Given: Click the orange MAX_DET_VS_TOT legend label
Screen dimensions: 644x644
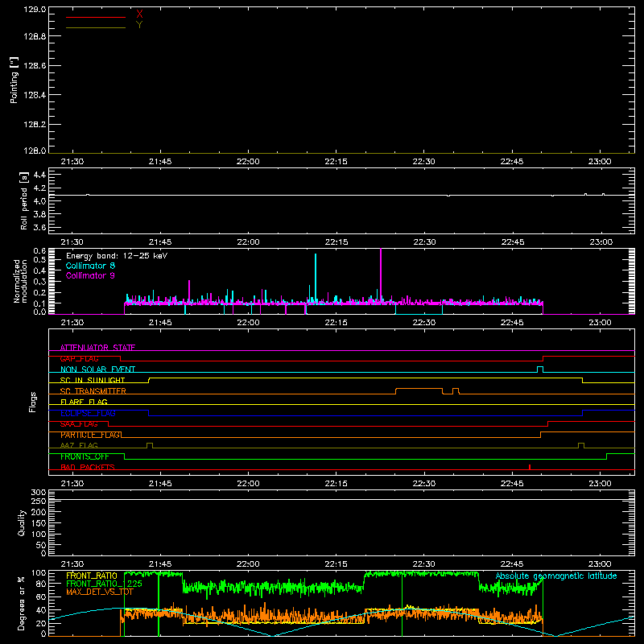Looking at the screenshot, I should click(x=100, y=592).
